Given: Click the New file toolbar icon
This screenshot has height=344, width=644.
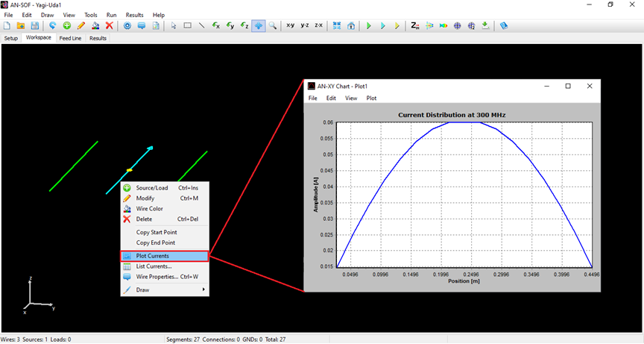Looking at the screenshot, I should pyautogui.click(x=7, y=25).
